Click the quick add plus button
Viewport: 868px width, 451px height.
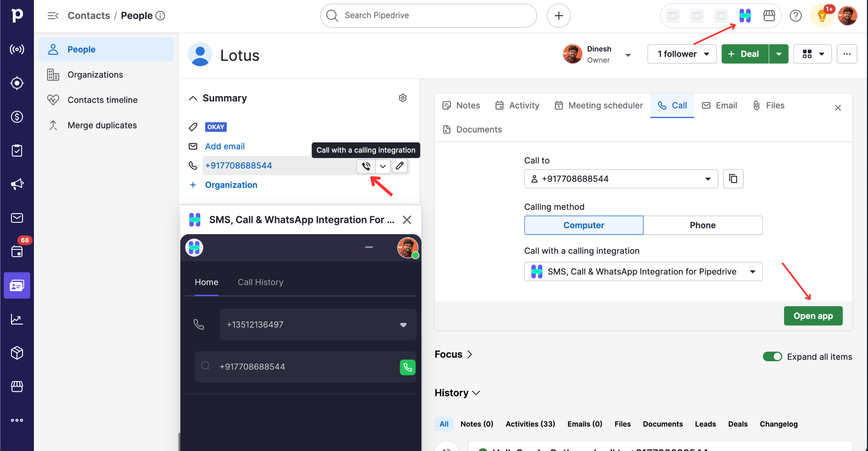[559, 16]
